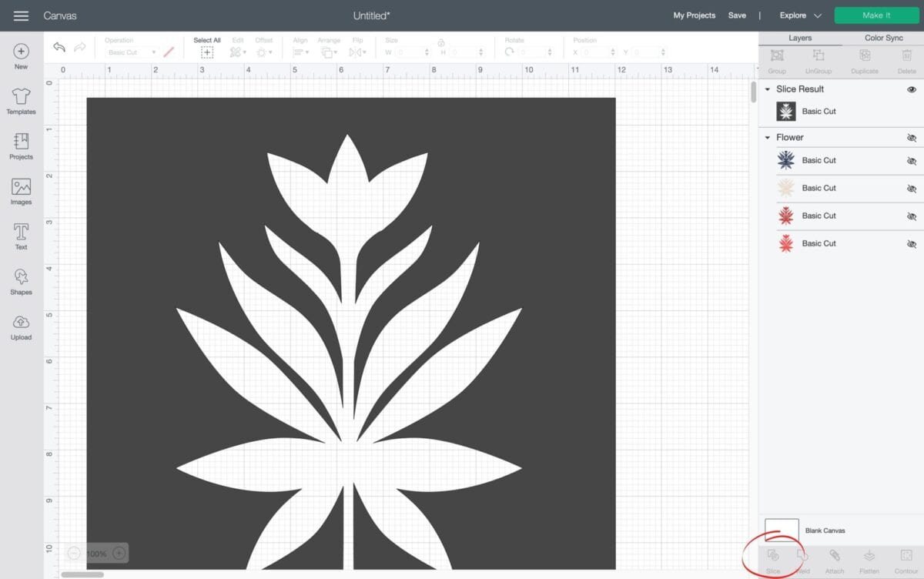924x579 pixels.
Task: Open the Edit dropdown in toolbar
Action: point(237,52)
